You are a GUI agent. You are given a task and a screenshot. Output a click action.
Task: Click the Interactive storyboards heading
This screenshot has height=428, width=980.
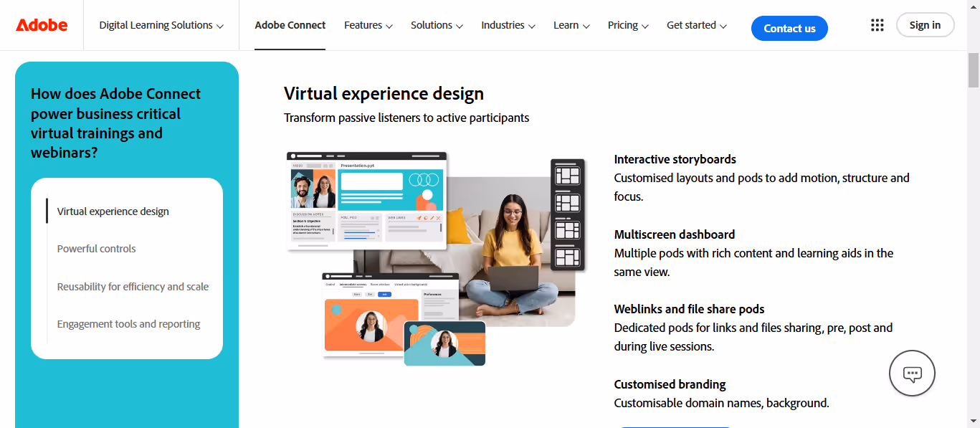(x=675, y=159)
